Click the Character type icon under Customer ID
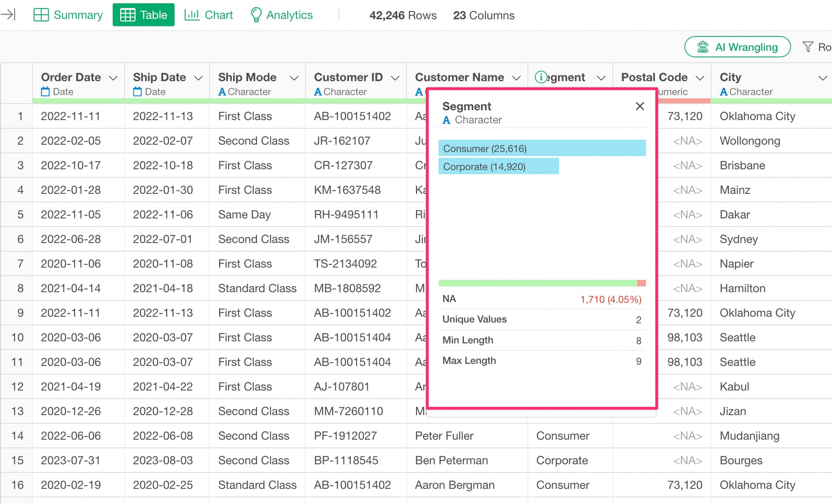Screen dimensions: 832x504 [318, 92]
